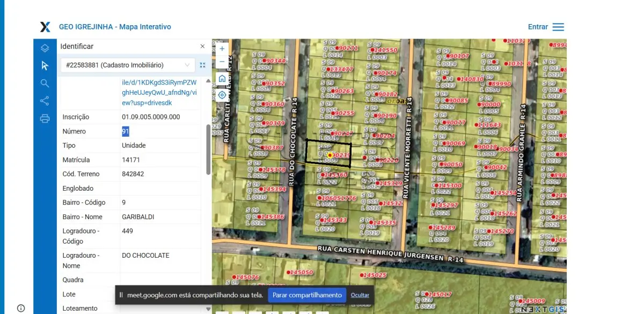Click parcel marker 145050 on map

pyautogui.click(x=300, y=272)
